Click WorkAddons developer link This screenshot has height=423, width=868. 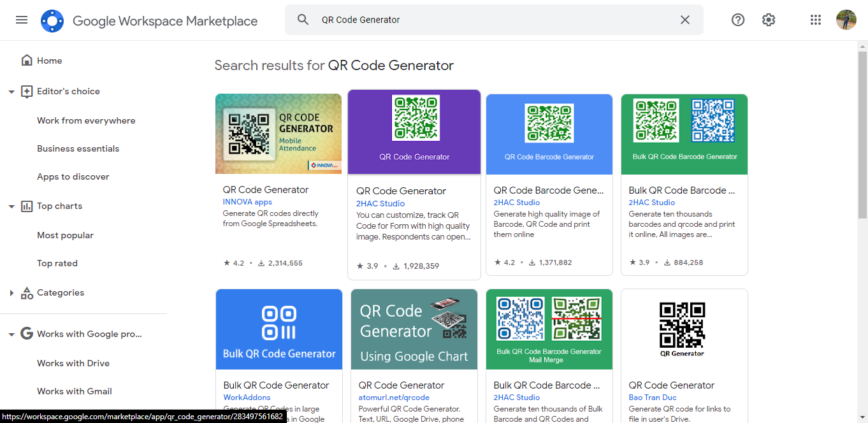coord(247,398)
